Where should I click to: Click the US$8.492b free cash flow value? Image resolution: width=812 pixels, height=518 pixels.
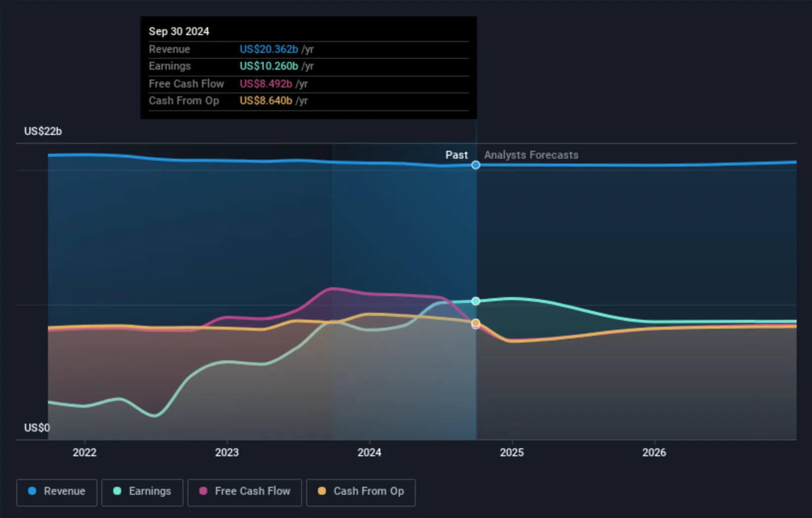pos(266,84)
